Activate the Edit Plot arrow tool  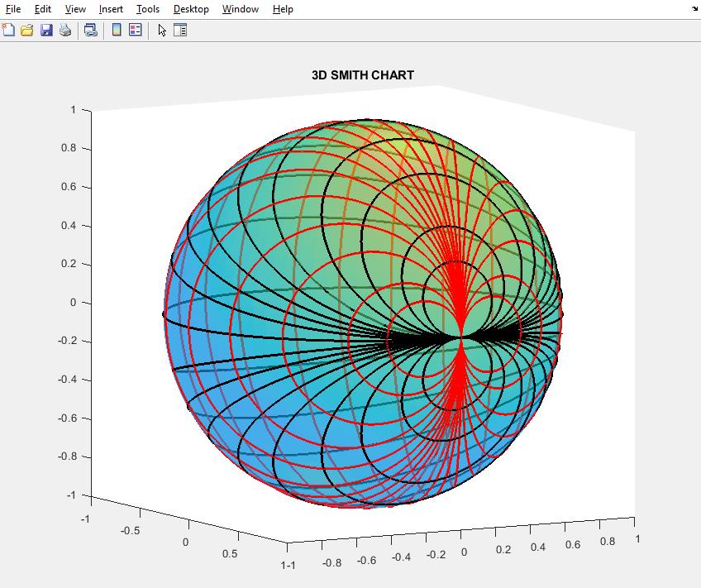(x=162, y=30)
